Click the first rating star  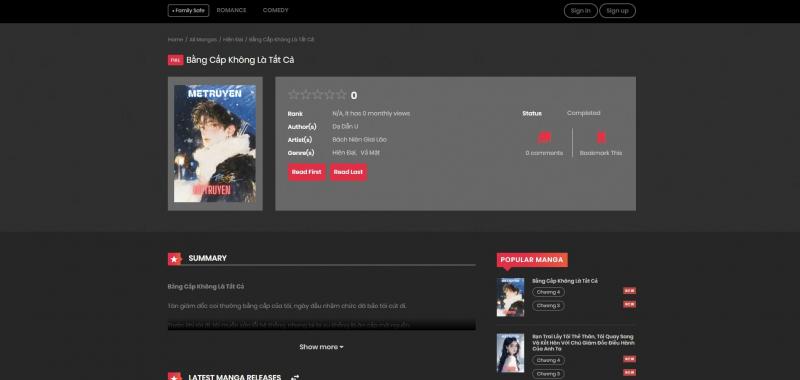(293, 94)
